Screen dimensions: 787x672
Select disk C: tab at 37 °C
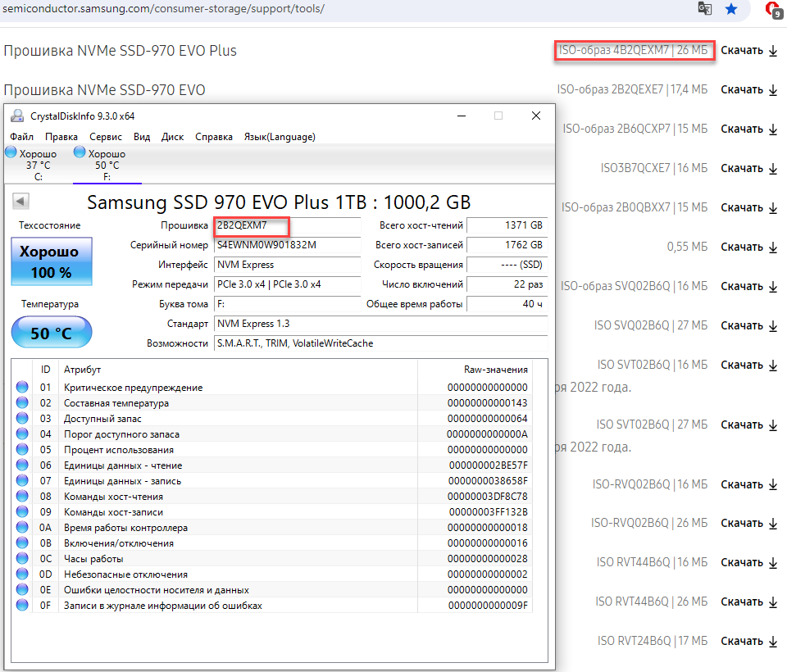point(38,165)
